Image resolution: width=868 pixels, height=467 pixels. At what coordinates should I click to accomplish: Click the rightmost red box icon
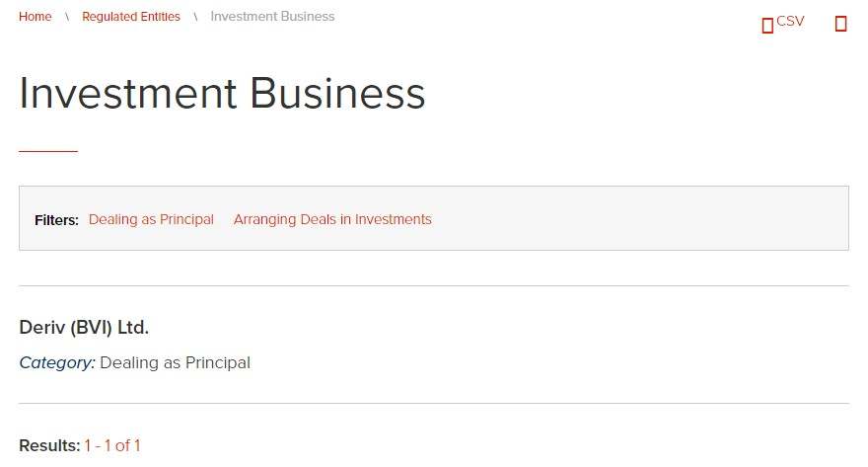840,25
